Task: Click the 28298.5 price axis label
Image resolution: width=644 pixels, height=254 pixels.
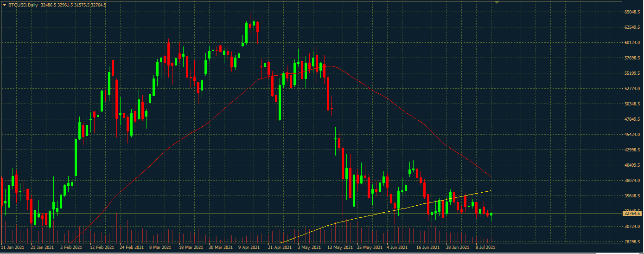Action: click(x=632, y=242)
